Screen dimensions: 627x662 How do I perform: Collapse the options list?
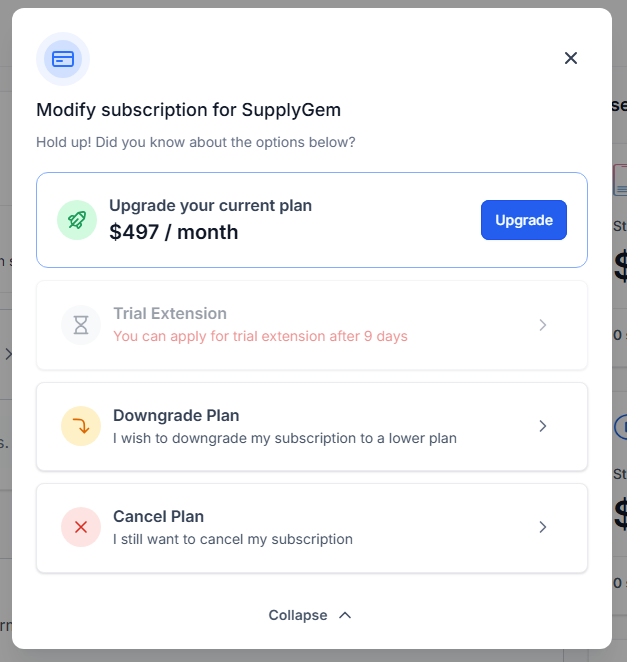(298, 615)
